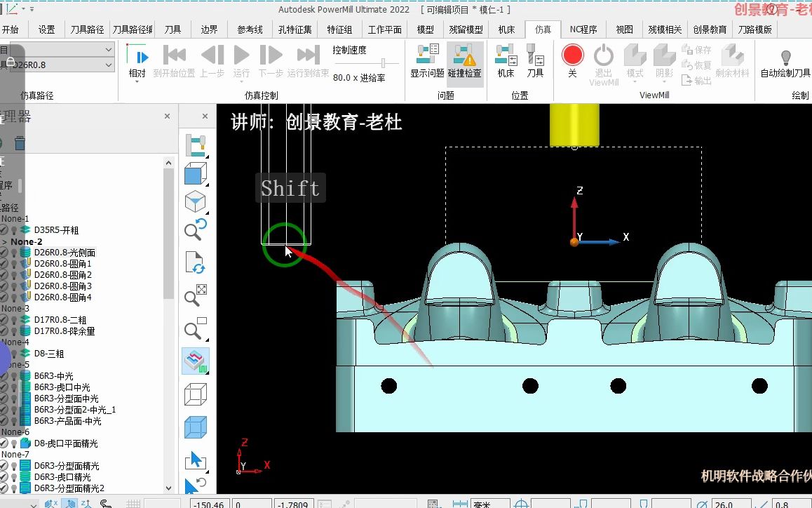
Task: Open the 刀具路径 ribbon tab
Action: click(87, 29)
